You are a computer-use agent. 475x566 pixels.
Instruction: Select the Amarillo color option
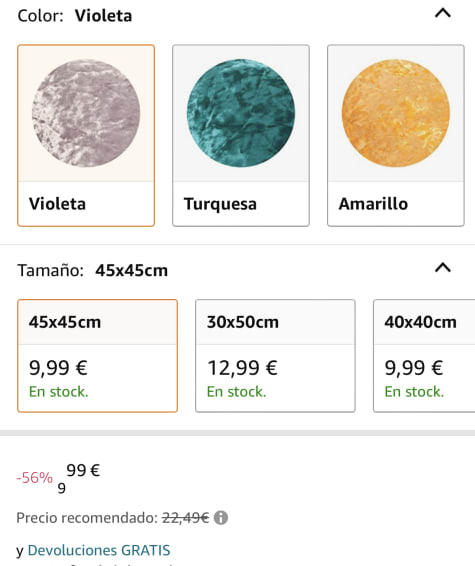396,135
